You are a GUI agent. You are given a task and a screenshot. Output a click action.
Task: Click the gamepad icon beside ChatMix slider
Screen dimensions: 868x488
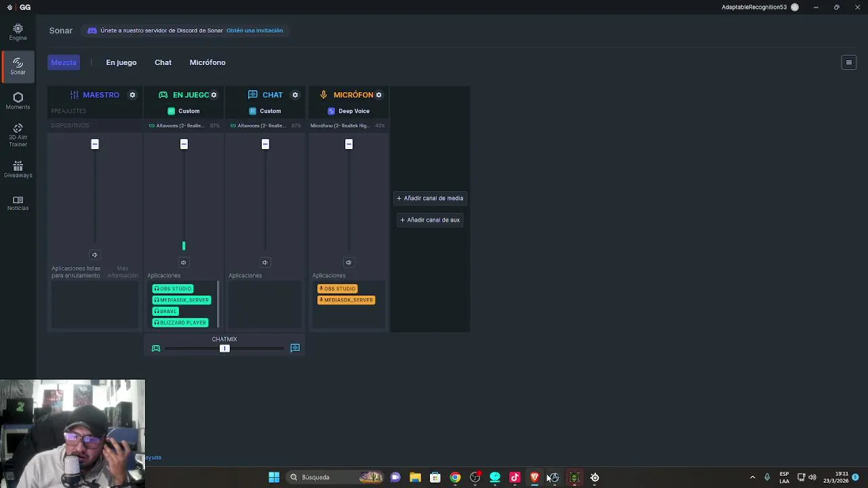[156, 348]
